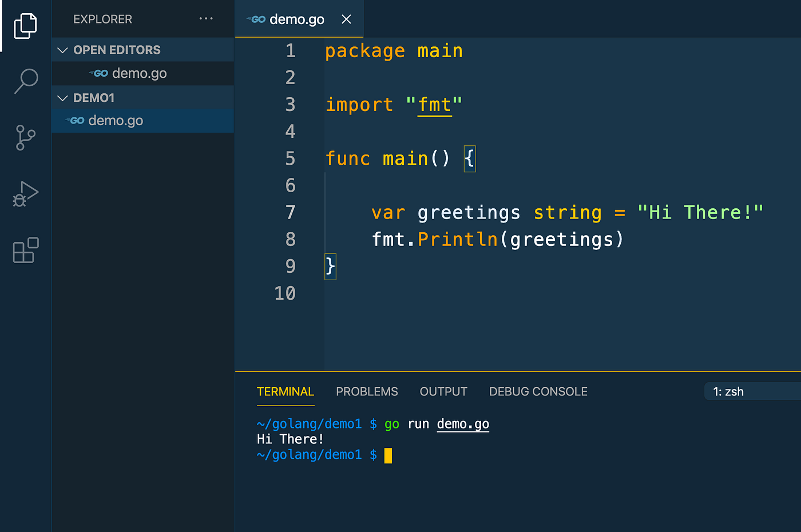The image size is (801, 532).
Task: Click the demo.go editor tab
Action: tap(296, 19)
